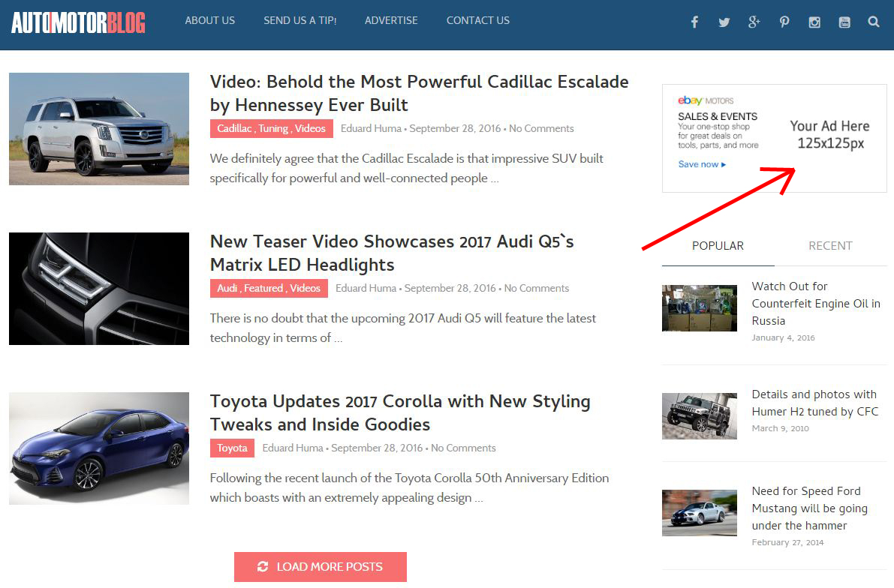
Task: Click the search magnifier icon
Action: (x=874, y=22)
